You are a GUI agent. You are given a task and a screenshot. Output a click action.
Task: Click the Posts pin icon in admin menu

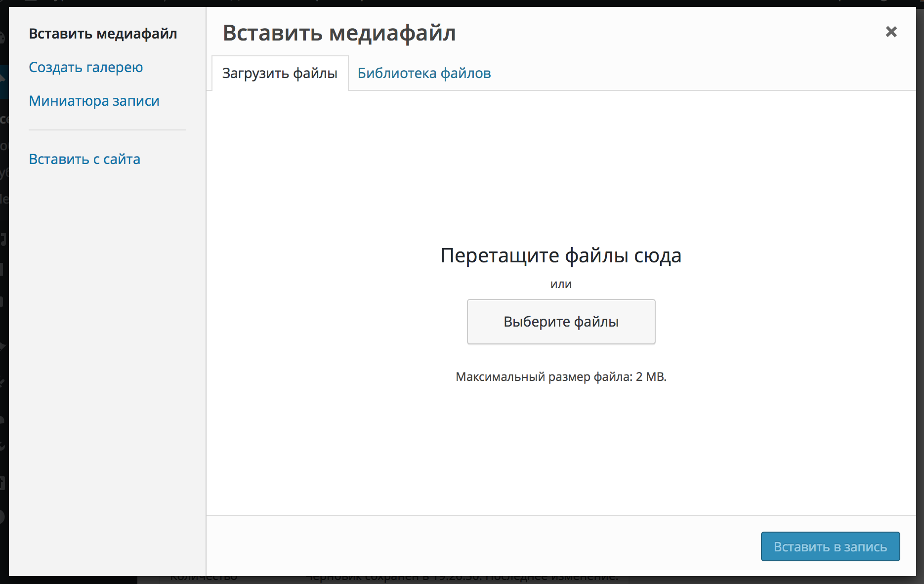(x=3, y=79)
